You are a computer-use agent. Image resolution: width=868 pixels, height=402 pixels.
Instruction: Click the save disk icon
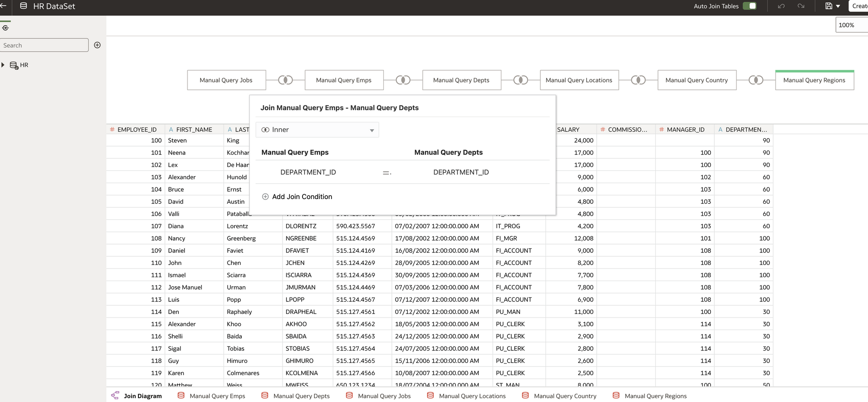point(829,6)
